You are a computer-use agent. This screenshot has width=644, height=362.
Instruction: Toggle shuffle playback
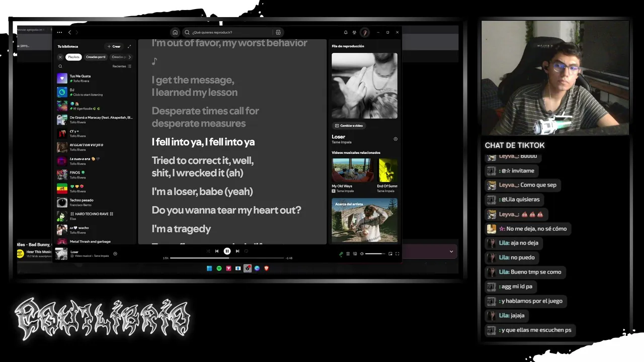tap(208, 251)
